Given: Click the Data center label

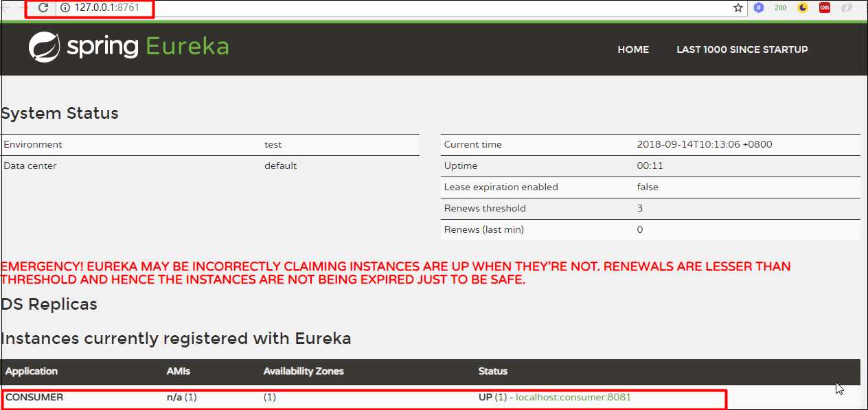Looking at the screenshot, I should (30, 166).
